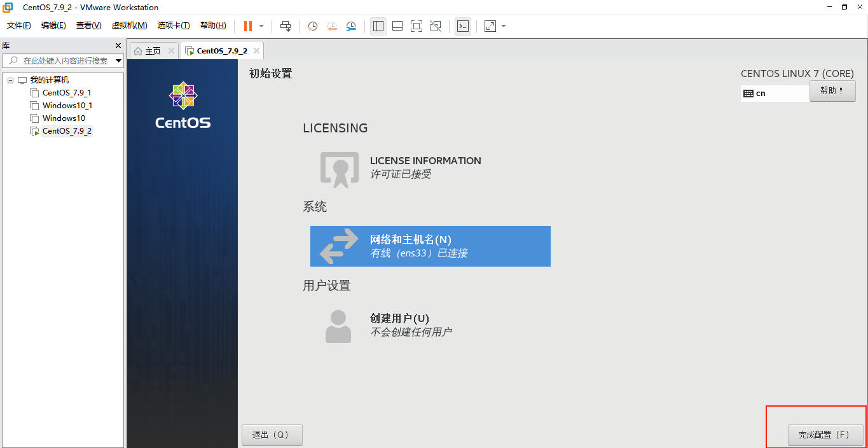
Task: Open the virtual machine console view
Action: (x=462, y=26)
